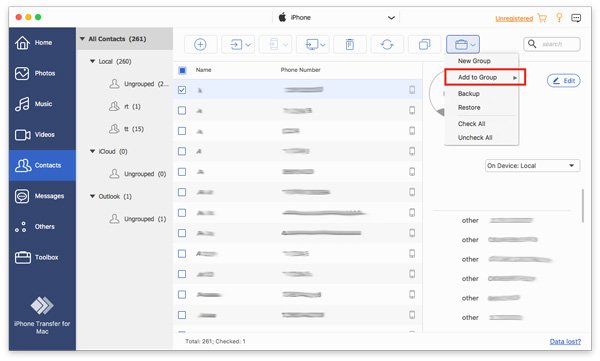Image resolution: width=600 pixels, height=361 pixels.
Task: Check the sixth contact row checkbox
Action: coord(182,192)
